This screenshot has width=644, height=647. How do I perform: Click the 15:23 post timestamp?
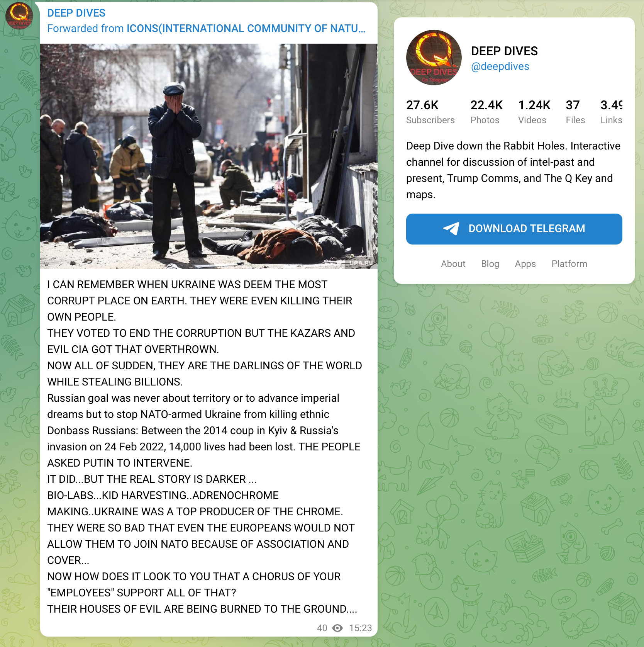(360, 628)
